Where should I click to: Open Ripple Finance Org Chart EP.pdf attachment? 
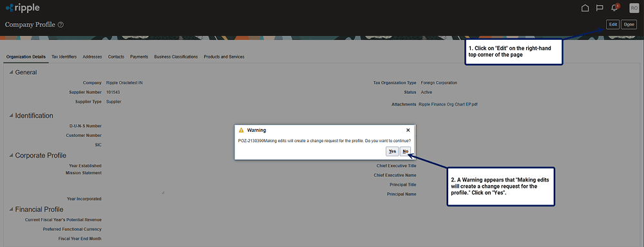pos(448,105)
